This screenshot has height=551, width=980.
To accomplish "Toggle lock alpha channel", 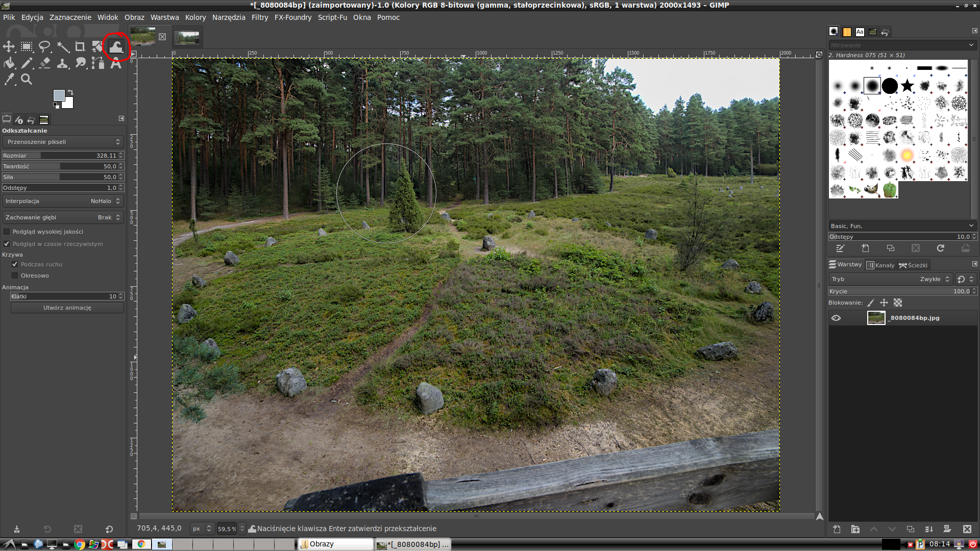I will pyautogui.click(x=898, y=303).
